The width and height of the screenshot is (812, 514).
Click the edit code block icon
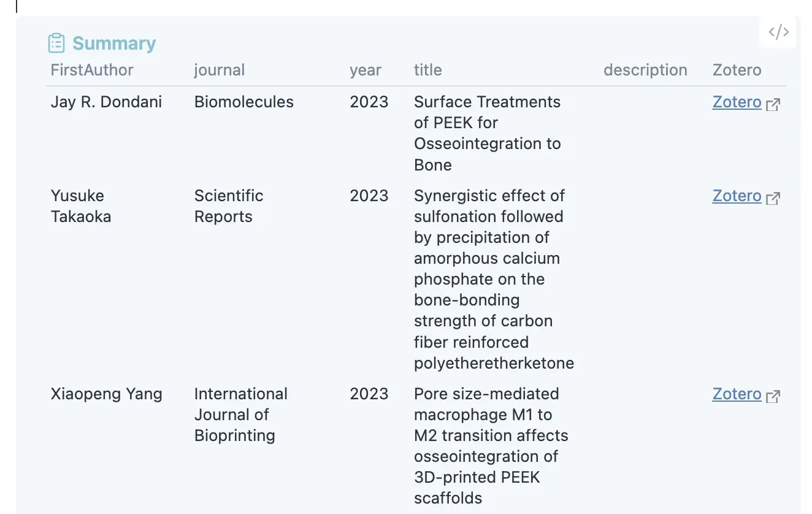[x=778, y=32]
